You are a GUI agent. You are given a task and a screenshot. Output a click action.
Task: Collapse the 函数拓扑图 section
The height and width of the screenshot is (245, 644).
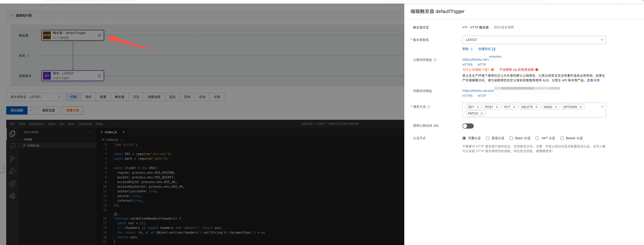click(x=12, y=15)
